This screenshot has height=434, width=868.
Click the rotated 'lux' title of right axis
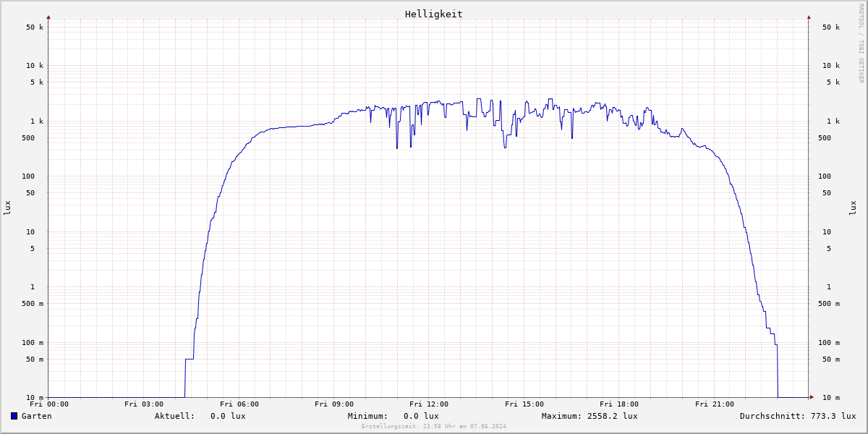click(853, 208)
